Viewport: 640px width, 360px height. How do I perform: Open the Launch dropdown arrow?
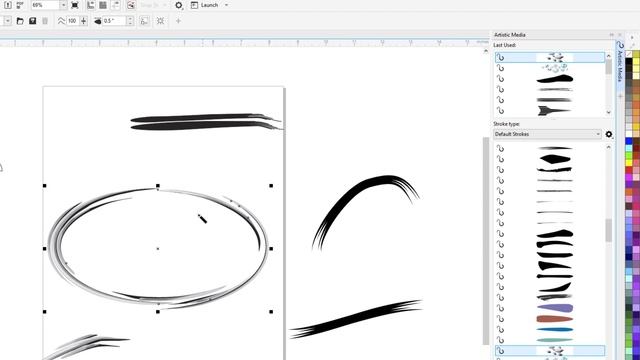tap(227, 5)
